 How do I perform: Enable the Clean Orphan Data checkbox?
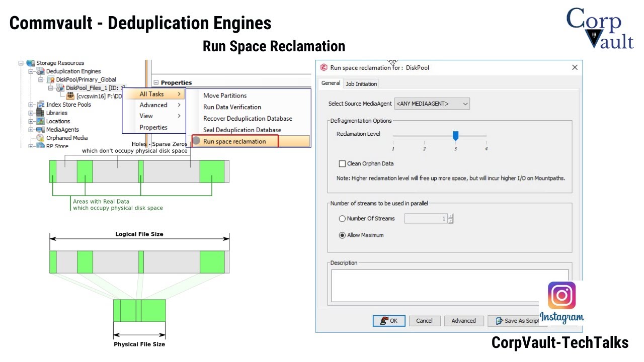pos(342,164)
